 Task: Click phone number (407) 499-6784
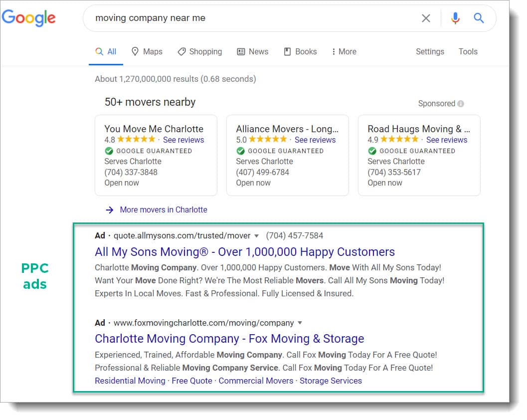click(262, 173)
